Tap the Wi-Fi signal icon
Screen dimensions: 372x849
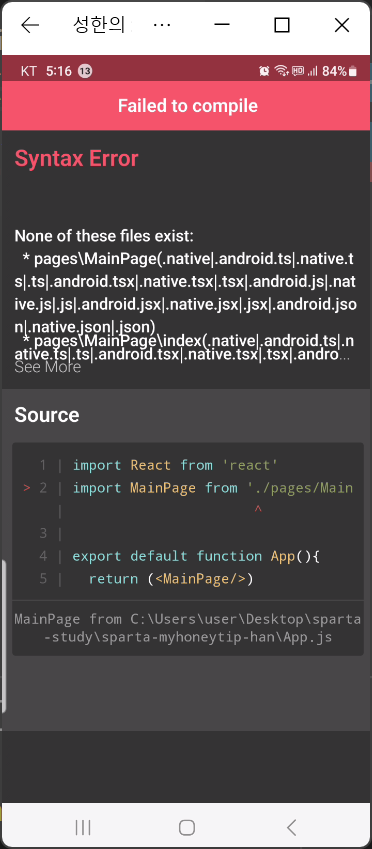281,71
